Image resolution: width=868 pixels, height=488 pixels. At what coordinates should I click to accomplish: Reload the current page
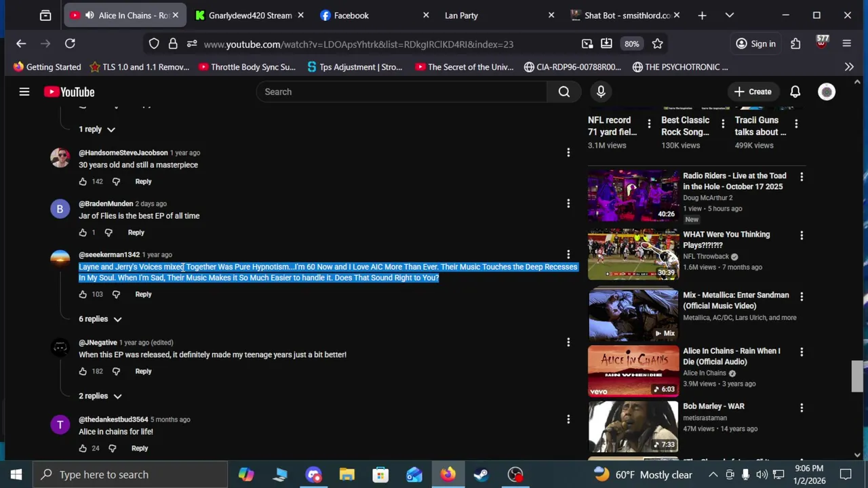(x=70, y=43)
